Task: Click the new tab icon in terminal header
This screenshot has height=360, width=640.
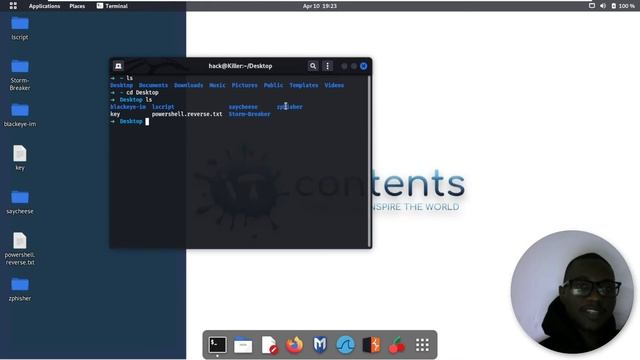Action: (x=118, y=66)
